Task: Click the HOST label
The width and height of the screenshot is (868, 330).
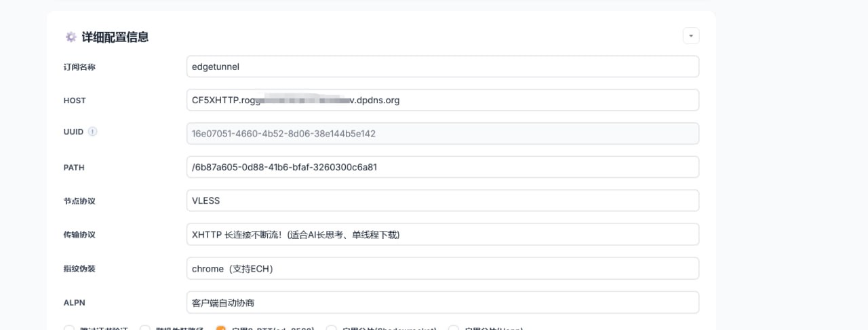Action: [75, 100]
